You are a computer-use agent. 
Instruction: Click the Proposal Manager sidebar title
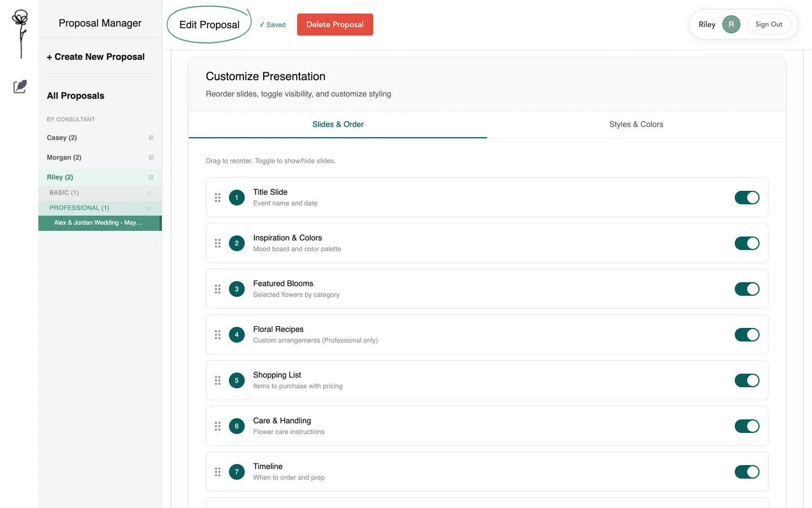[x=100, y=23]
